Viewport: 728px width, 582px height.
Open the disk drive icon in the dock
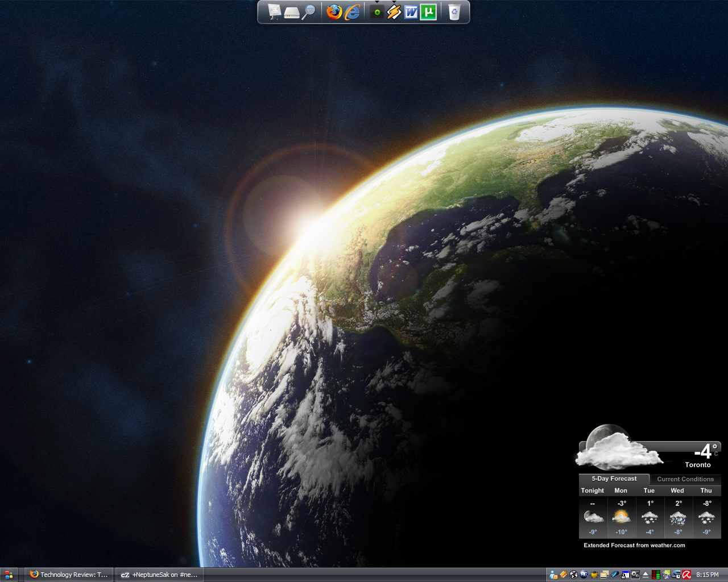(292, 13)
